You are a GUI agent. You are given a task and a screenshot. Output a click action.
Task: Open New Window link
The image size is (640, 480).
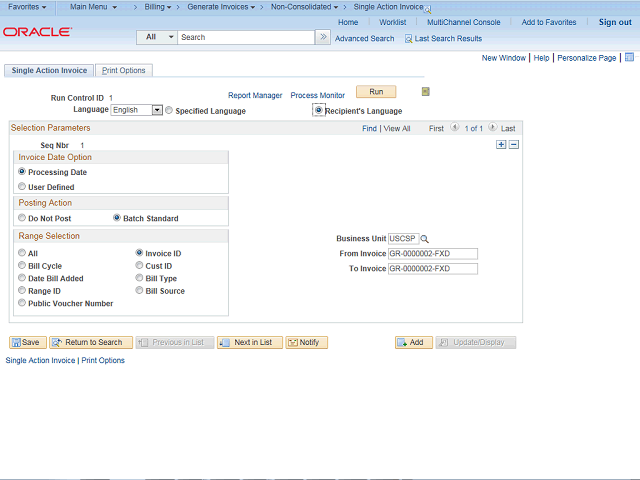(x=503, y=58)
